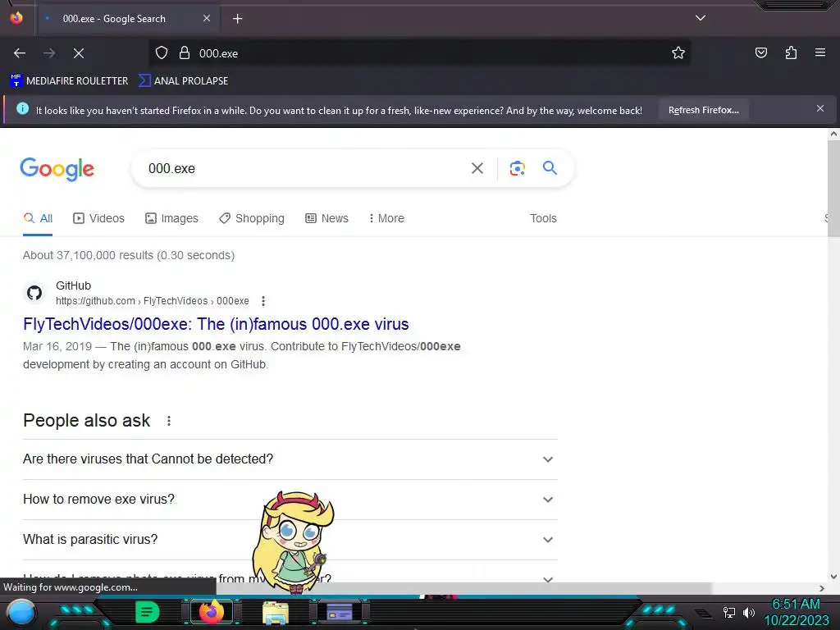Viewport: 840px width, 630px height.
Task: Open the Extensions puzzle icon
Action: click(x=791, y=53)
